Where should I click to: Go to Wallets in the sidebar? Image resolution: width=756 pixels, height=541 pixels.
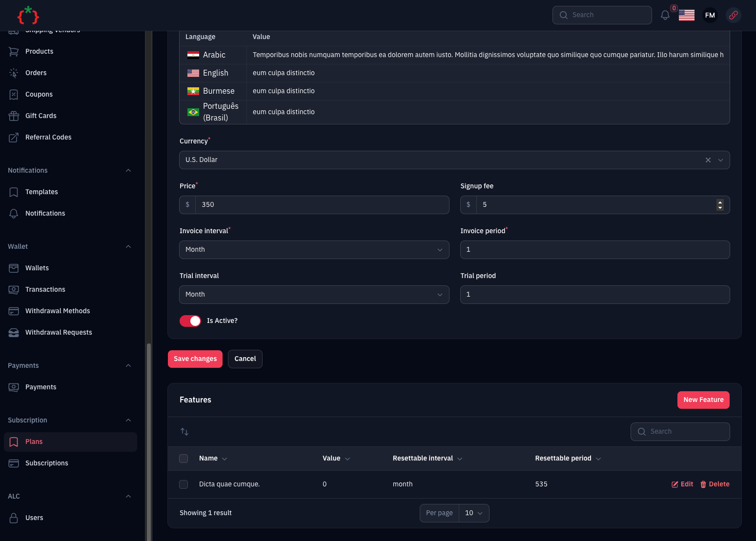click(70, 268)
